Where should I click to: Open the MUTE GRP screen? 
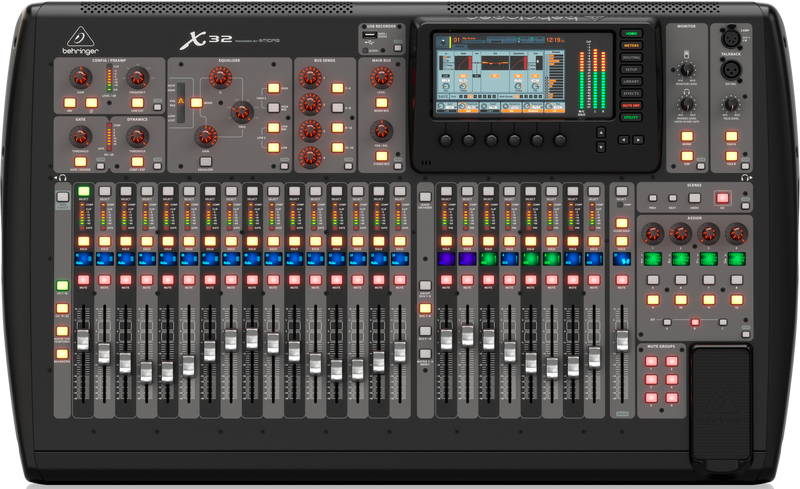tap(631, 105)
